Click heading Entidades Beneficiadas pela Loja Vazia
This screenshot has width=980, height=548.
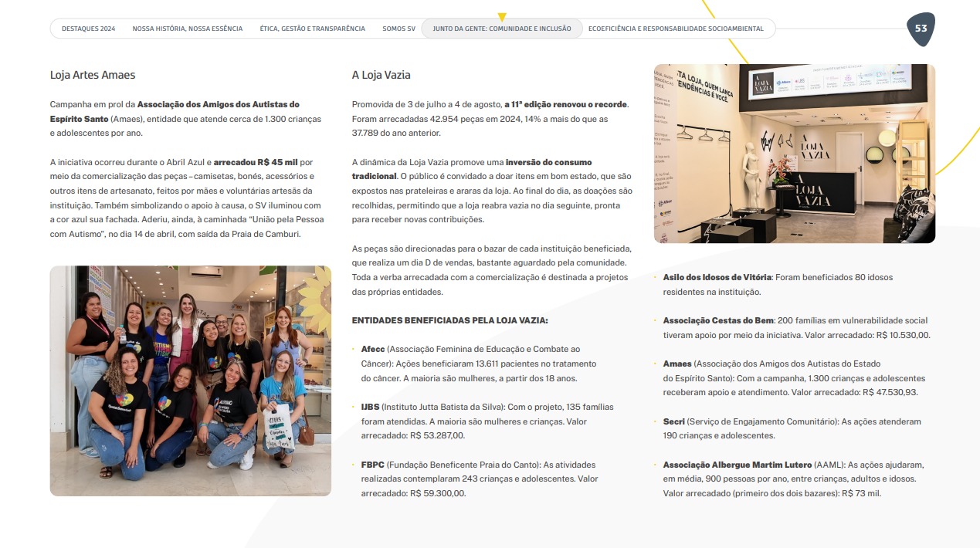[450, 320]
